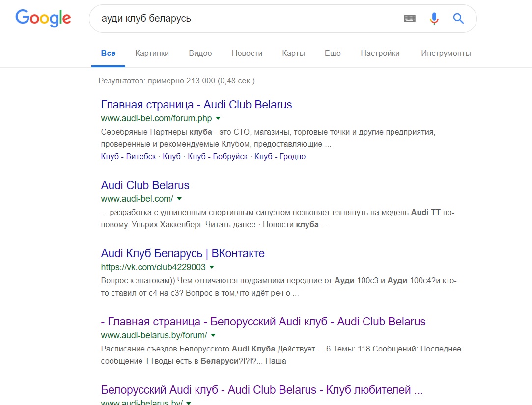532x405 pixels.
Task: Open Настройки search settings
Action: (380, 53)
